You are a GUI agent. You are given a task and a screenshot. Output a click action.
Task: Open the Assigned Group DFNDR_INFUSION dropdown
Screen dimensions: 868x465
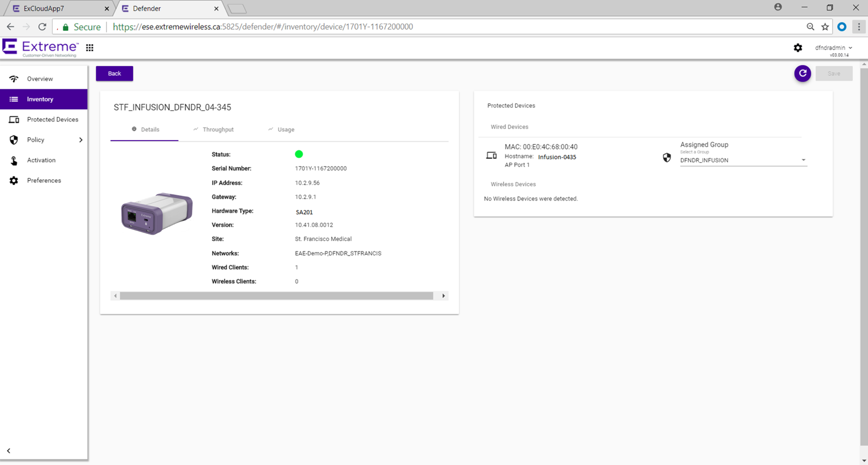tap(743, 161)
